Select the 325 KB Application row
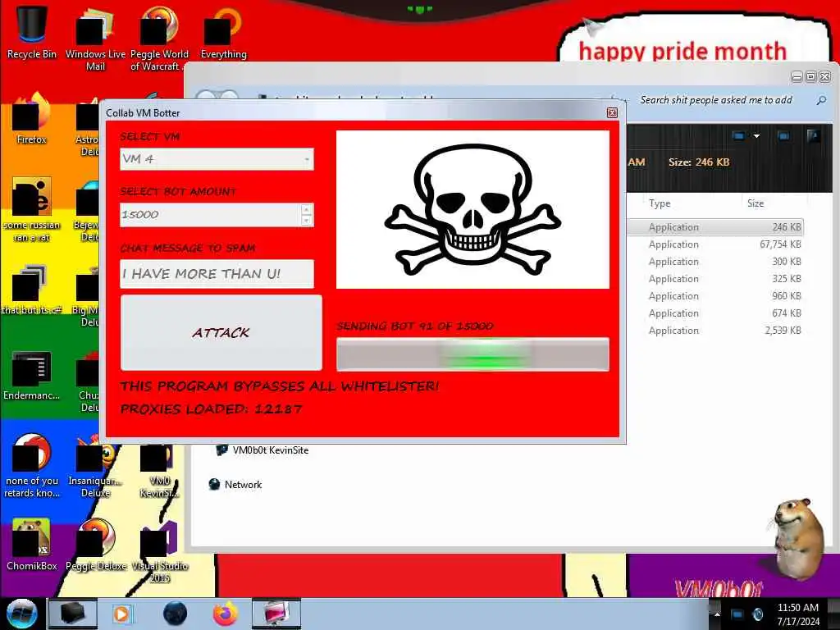This screenshot has width=840, height=630. (715, 279)
